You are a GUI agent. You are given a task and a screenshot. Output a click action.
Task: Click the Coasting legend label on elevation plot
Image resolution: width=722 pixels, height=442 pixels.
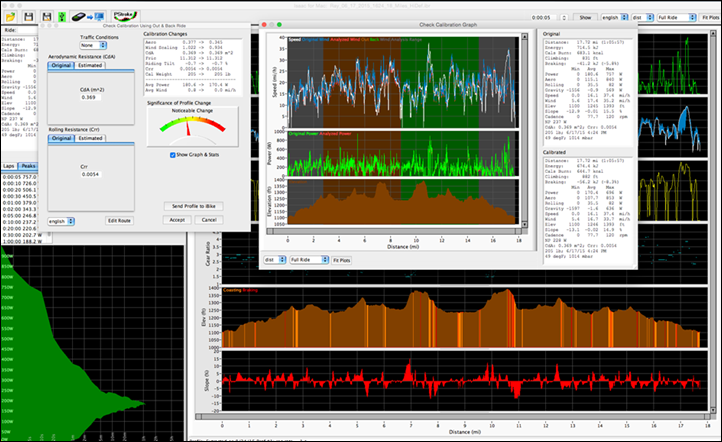coord(232,291)
